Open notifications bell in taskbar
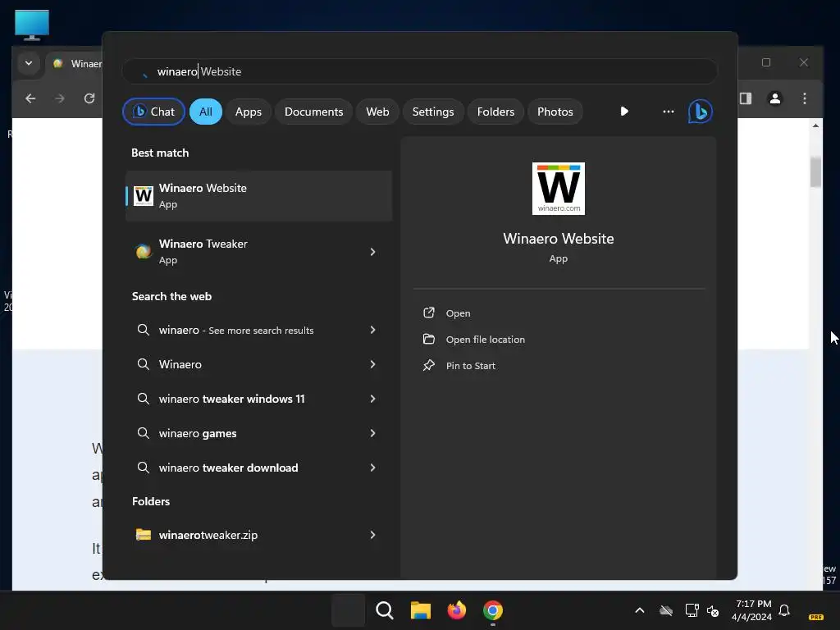Screen dimensions: 840x630 pyautogui.click(x=784, y=610)
